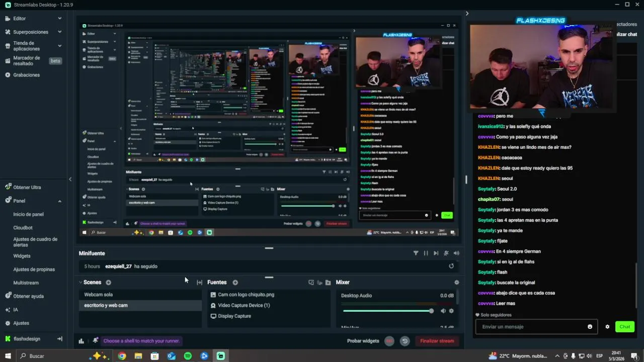Open Spotify from taskbar
Viewport: 644px width, 362px height.
188,356
